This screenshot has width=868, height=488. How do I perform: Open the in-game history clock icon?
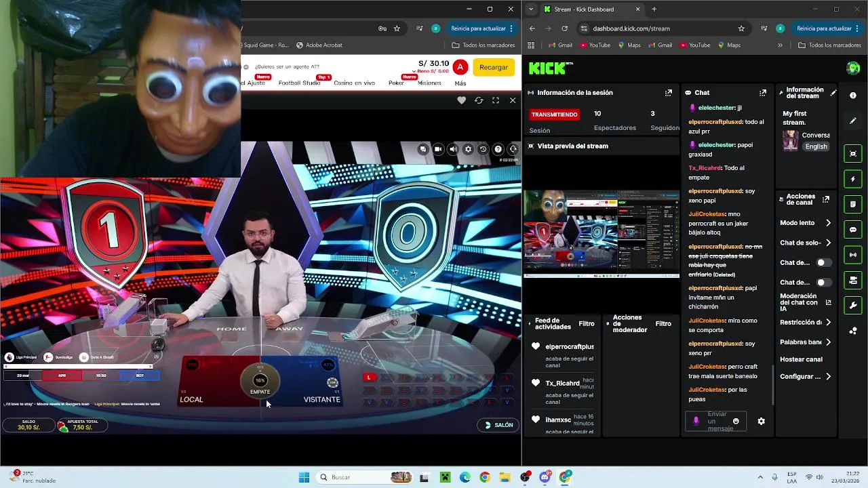pyautogui.click(x=483, y=149)
